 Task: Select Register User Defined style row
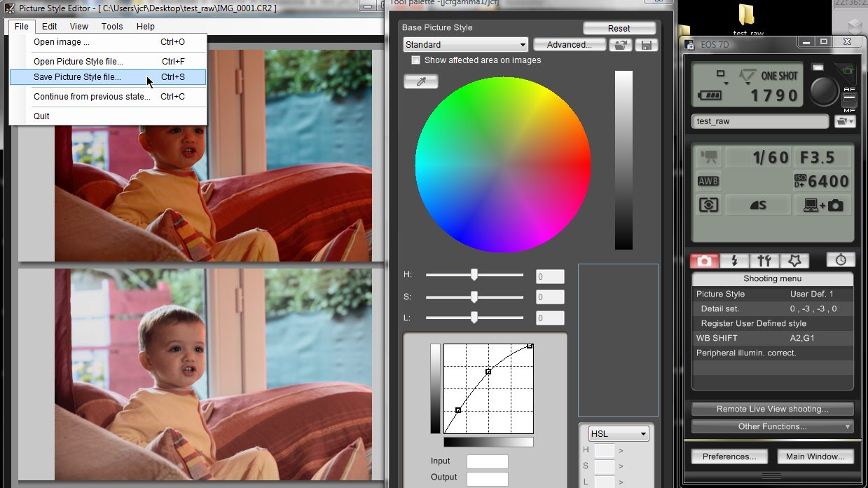[x=773, y=323]
